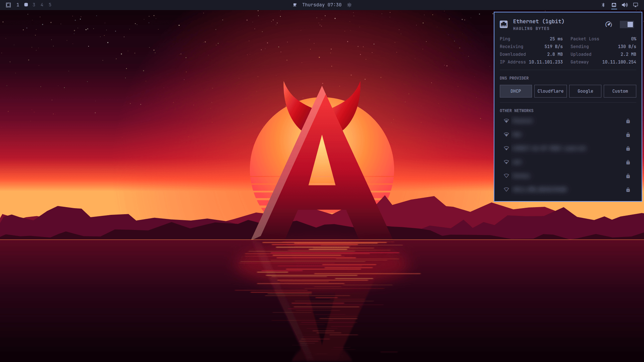Select Cloudflare as DNS provider

click(x=550, y=91)
